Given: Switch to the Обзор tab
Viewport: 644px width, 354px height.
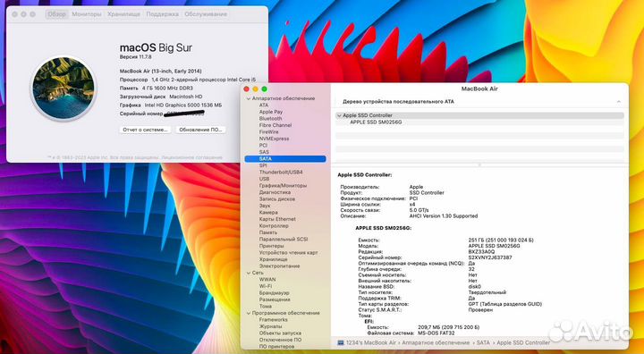Looking at the screenshot, I should (56, 14).
